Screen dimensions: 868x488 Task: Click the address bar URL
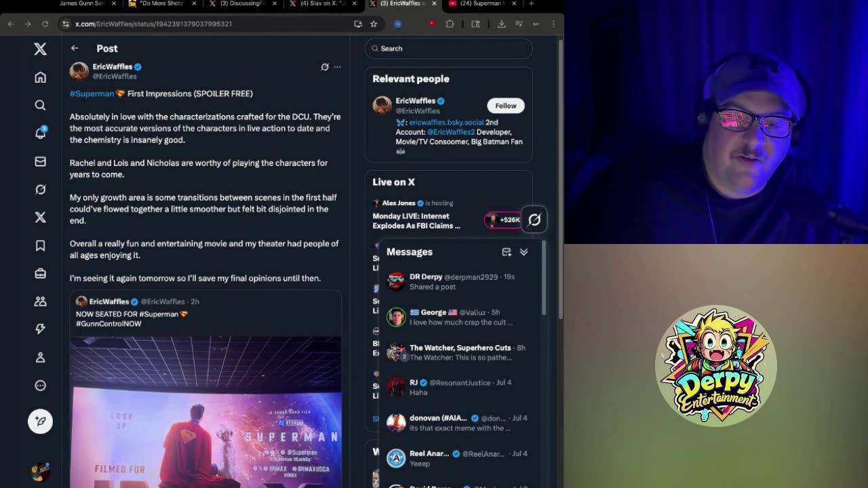click(153, 24)
